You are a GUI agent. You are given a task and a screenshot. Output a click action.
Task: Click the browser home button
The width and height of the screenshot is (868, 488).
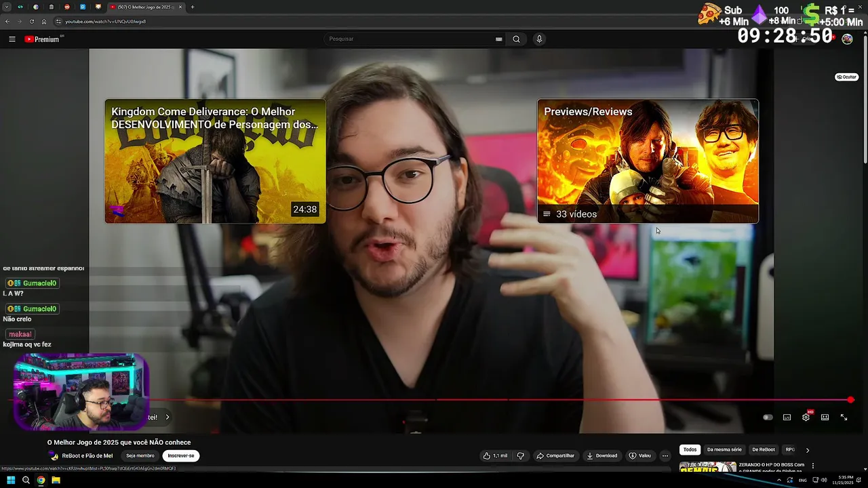43,22
